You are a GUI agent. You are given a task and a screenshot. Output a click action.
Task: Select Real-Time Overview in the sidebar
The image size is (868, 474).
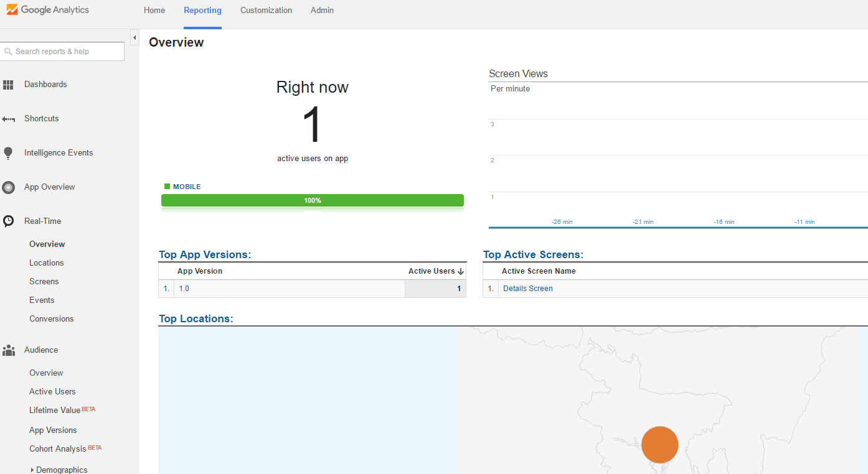pos(47,244)
